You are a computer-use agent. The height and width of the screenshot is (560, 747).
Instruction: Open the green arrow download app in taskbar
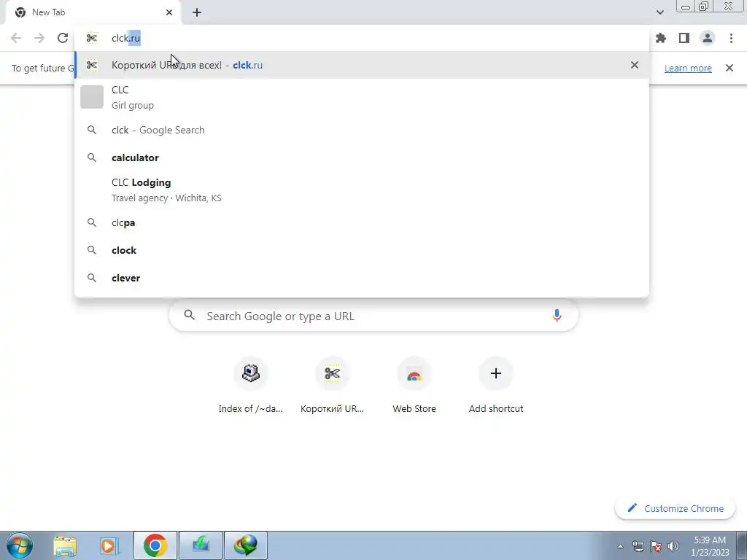[x=200, y=545]
